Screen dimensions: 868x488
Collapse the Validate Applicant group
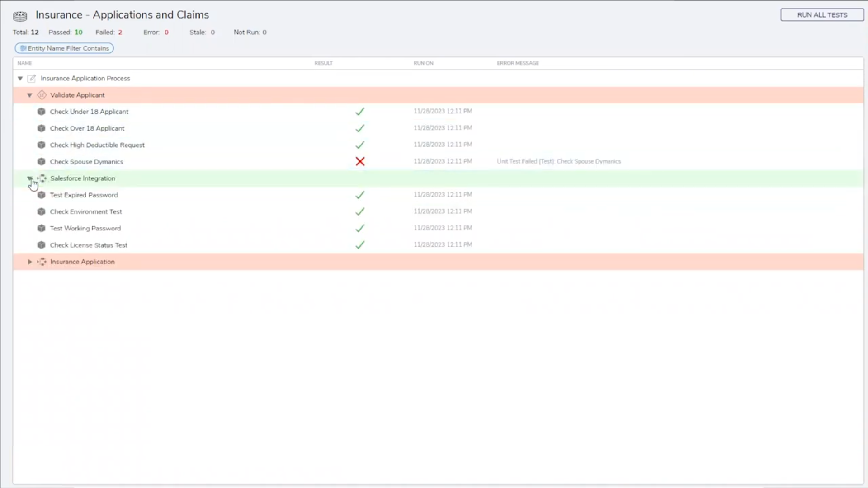30,95
